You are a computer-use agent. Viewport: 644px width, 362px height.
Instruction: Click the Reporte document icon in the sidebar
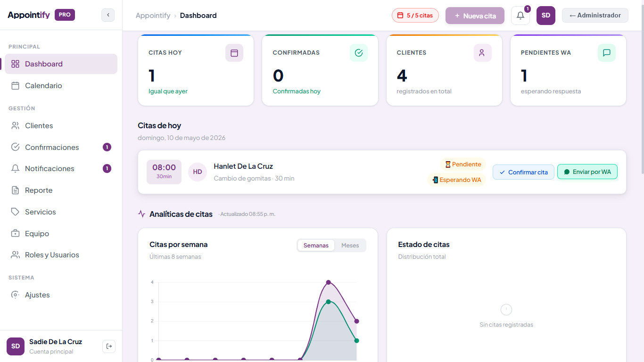coord(16,190)
